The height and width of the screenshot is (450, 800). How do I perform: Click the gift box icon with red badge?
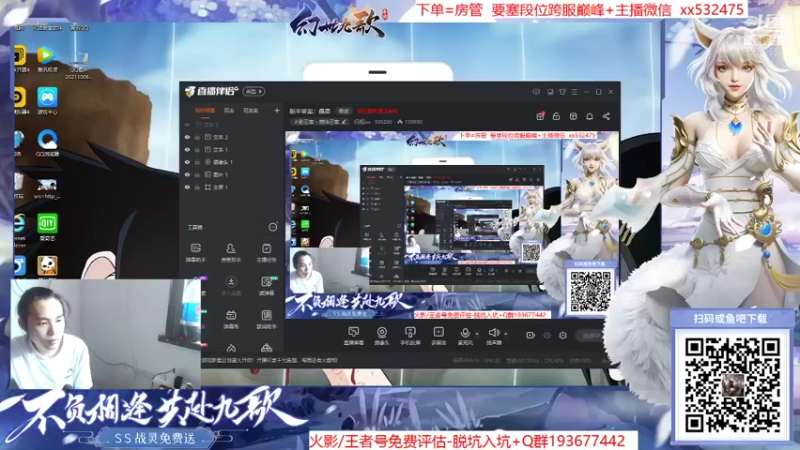click(x=540, y=116)
